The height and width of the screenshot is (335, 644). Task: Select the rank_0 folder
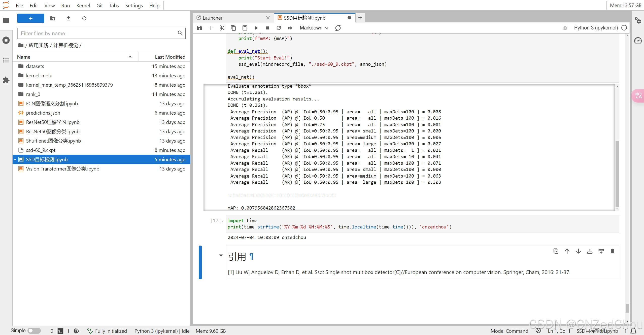tap(101, 94)
